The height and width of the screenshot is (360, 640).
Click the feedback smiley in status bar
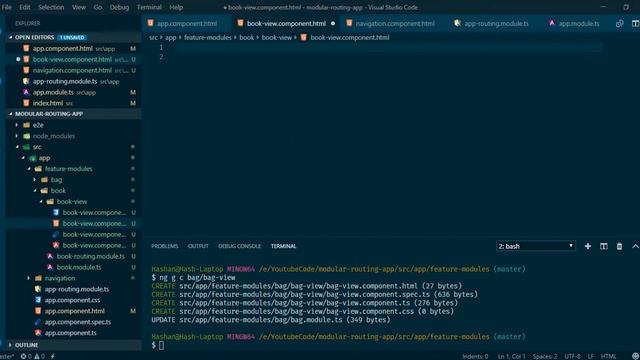pos(635,356)
